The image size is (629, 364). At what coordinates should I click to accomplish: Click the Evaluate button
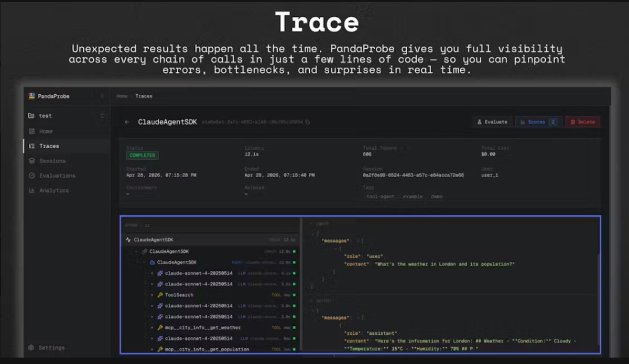pyautogui.click(x=492, y=122)
